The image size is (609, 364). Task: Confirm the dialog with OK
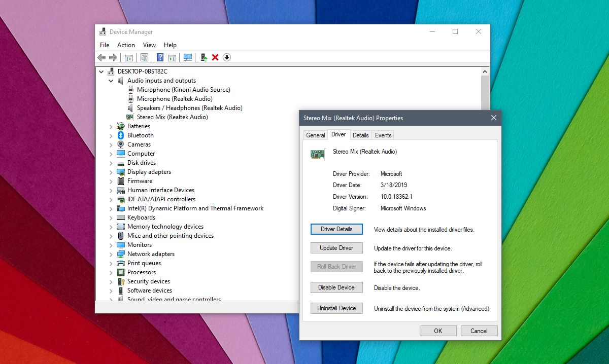point(438,331)
